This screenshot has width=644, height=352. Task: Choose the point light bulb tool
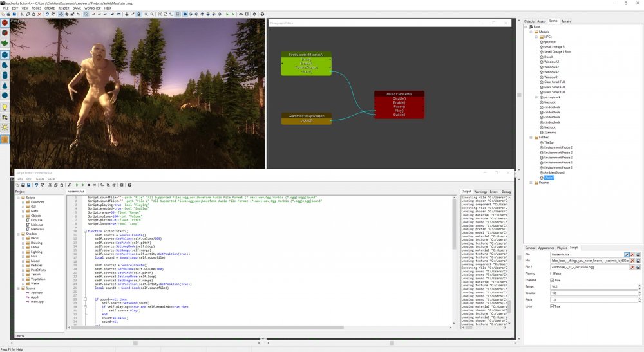[x=5, y=107]
